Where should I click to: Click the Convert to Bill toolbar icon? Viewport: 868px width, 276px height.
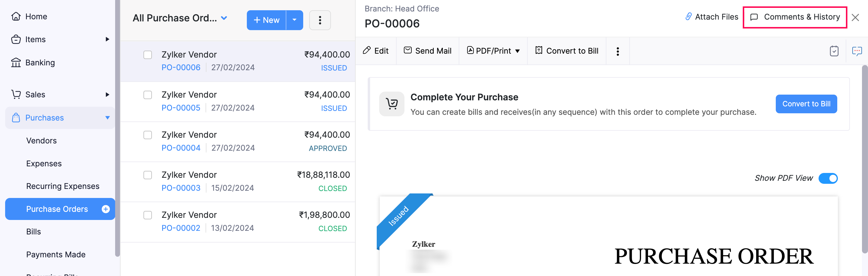pyautogui.click(x=539, y=50)
